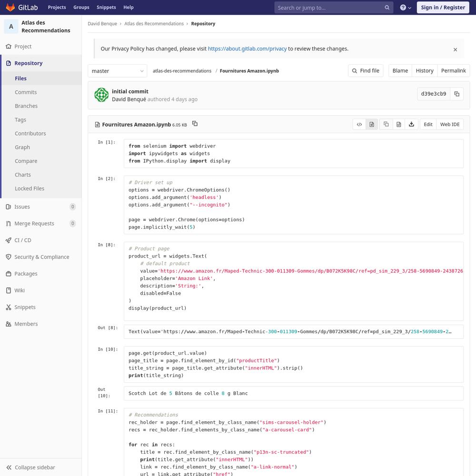
Task: Select Branches under Repository
Action: (40, 106)
